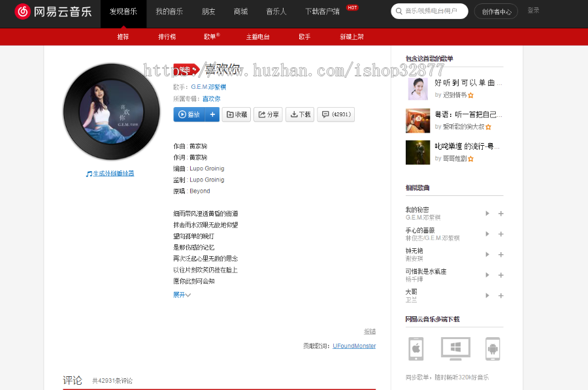Image resolution: width=588 pixels, height=390 pixels.
Task: Open user 哥哥姓劉 profile link
Action: click(455, 159)
